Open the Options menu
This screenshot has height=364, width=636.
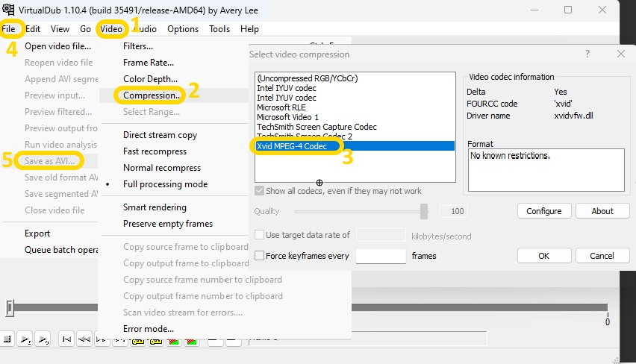click(x=183, y=29)
